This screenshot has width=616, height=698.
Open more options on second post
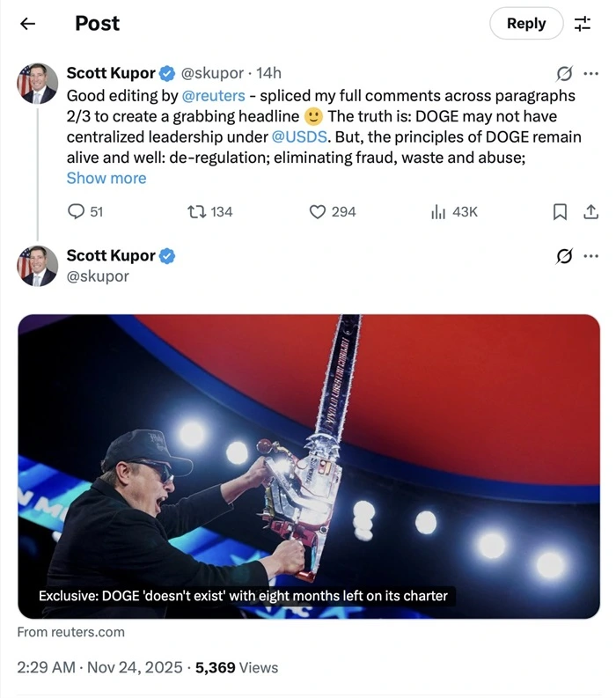pyautogui.click(x=590, y=256)
